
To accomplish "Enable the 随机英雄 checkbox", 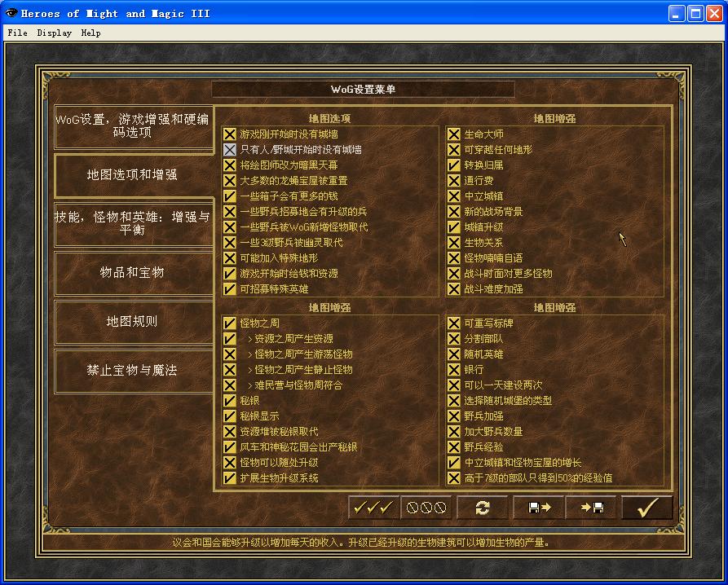I will [x=453, y=354].
